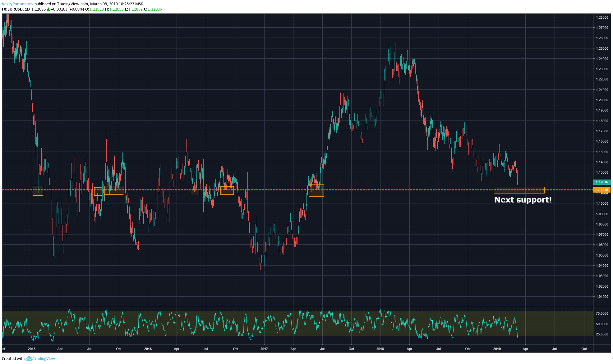
Task: Click the 1.05000 price axis label
Action: click(602, 255)
